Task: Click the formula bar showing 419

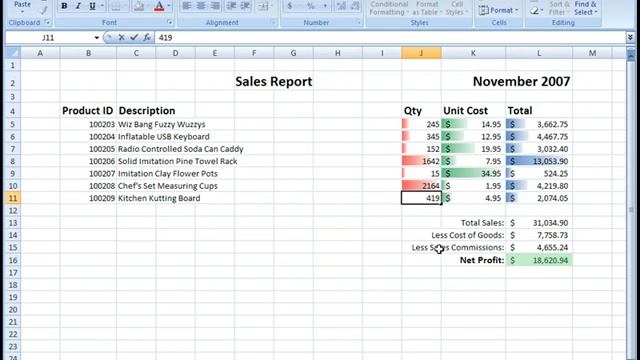Action: (x=390, y=38)
